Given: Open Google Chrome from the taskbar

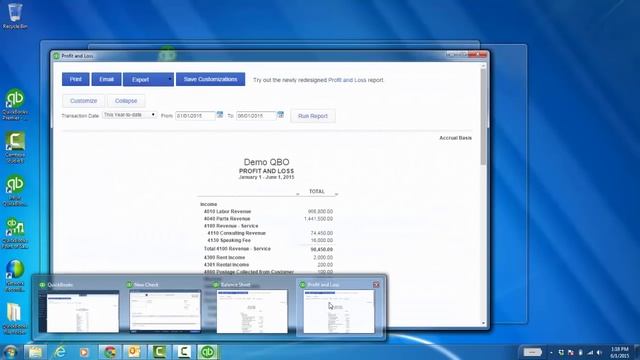Looking at the screenshot, I should coord(109,351).
